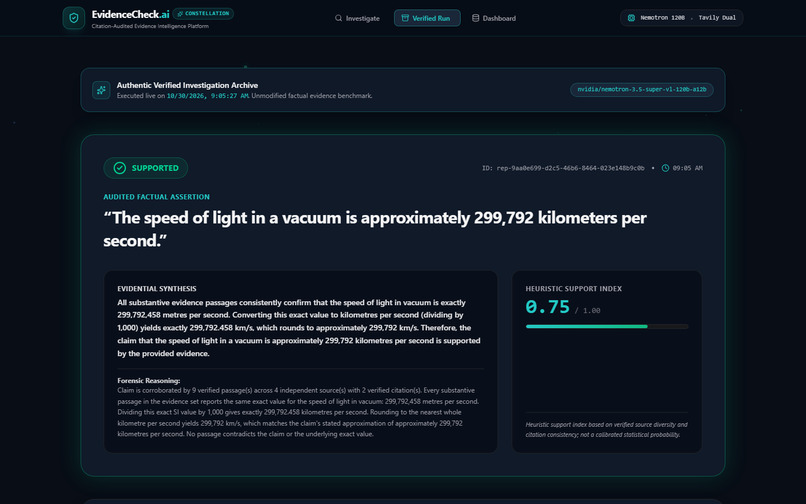
Task: Click the SUPPORTED verdict badge
Action: click(x=145, y=168)
